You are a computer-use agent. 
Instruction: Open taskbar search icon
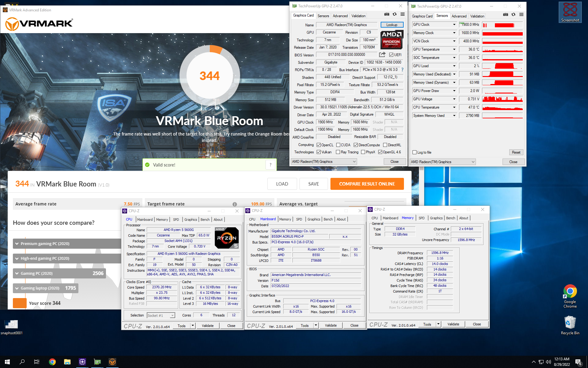22,362
